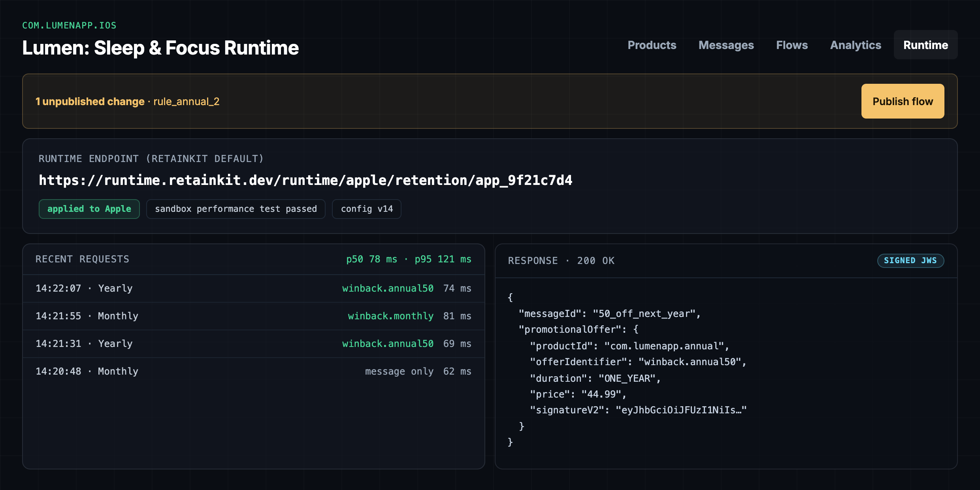980x490 pixels.
Task: Click the 69 ms duration value
Action: pyautogui.click(x=457, y=344)
